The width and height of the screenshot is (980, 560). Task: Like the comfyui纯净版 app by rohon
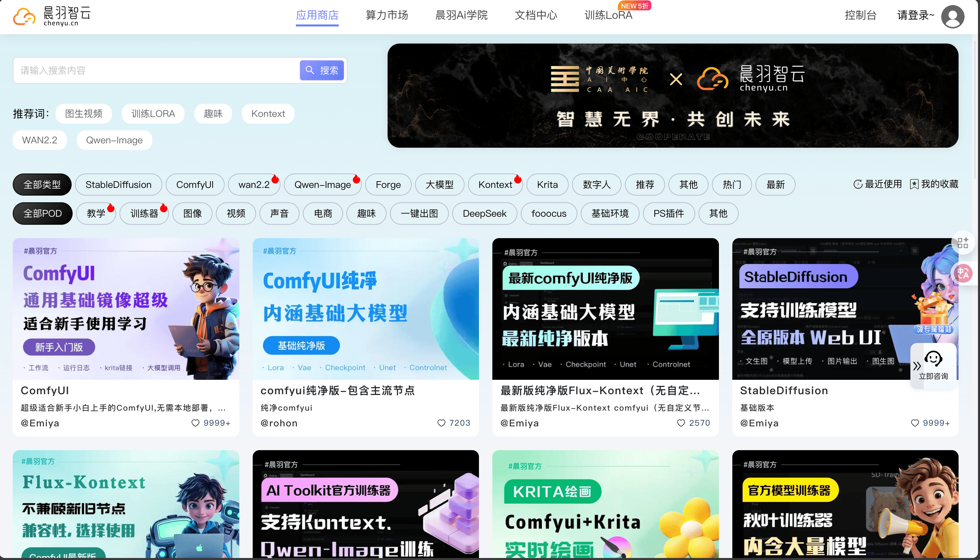[441, 423]
